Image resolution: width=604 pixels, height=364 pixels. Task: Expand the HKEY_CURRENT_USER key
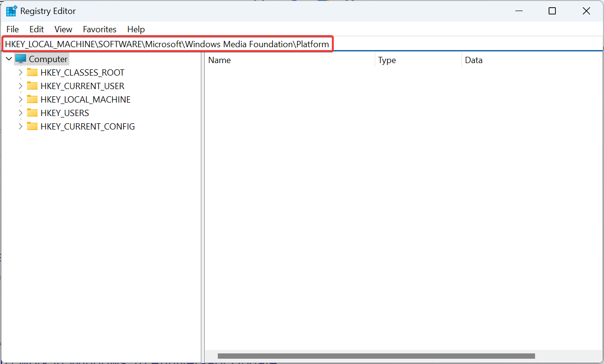[x=20, y=86]
